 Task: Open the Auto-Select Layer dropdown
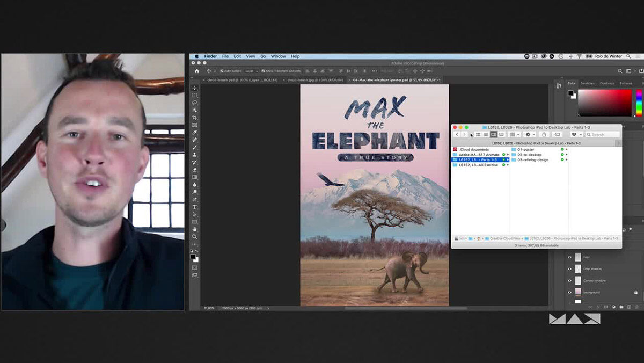251,71
